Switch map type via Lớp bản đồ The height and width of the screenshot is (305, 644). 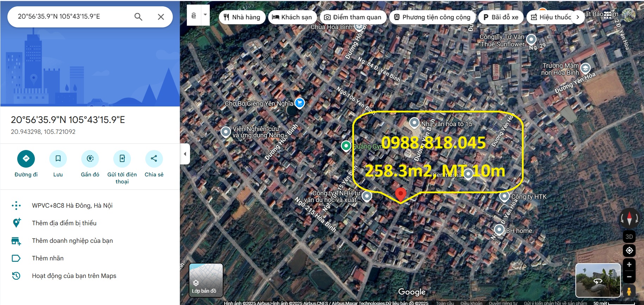click(x=206, y=280)
